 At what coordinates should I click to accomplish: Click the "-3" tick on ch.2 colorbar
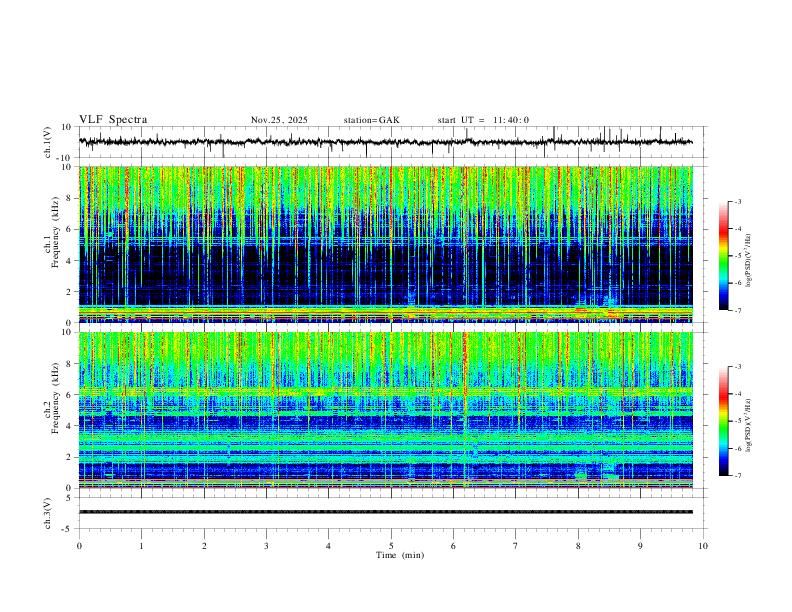[737, 366]
